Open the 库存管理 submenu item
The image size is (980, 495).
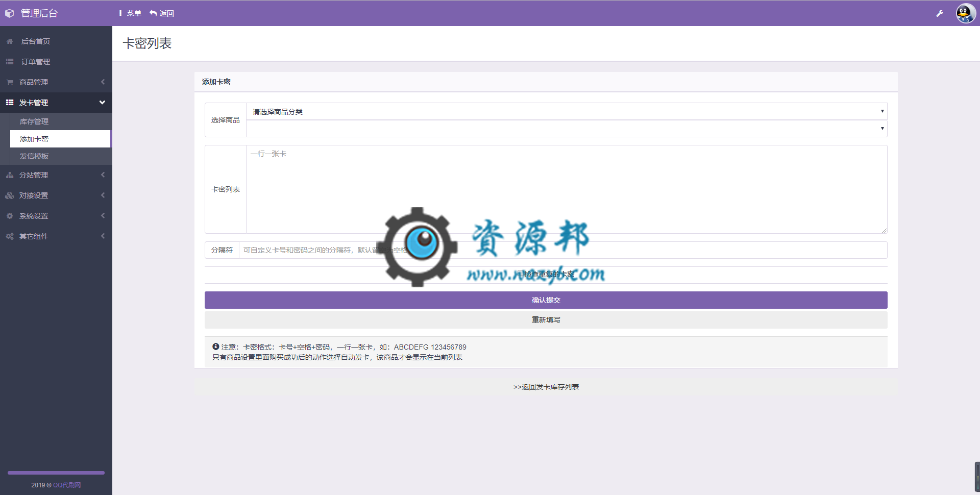(60, 121)
